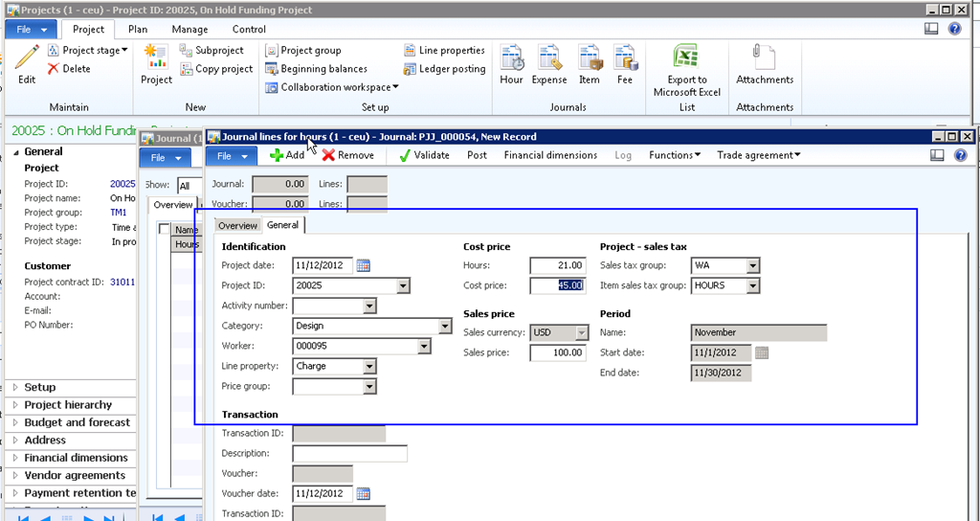Select the Overview tab in journal lines
Viewport: 980px width, 521px height.
click(237, 226)
